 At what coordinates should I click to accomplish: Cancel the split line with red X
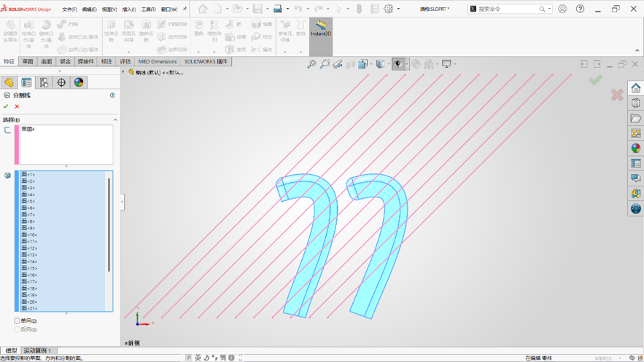coord(17,106)
